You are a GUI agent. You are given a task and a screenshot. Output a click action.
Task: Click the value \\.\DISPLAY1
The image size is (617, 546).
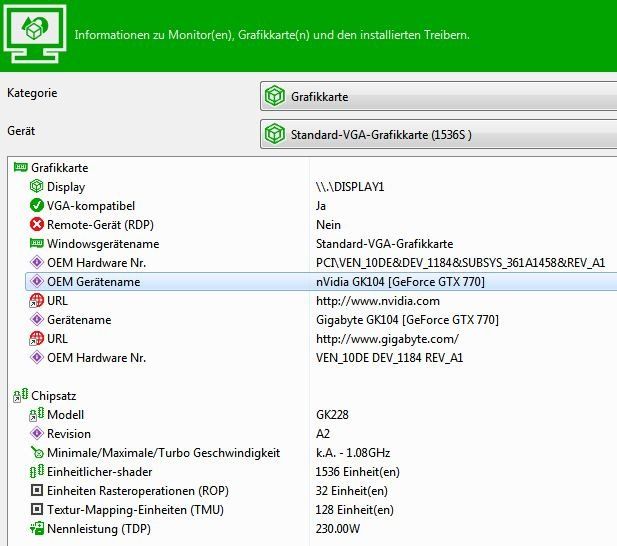pyautogui.click(x=350, y=186)
